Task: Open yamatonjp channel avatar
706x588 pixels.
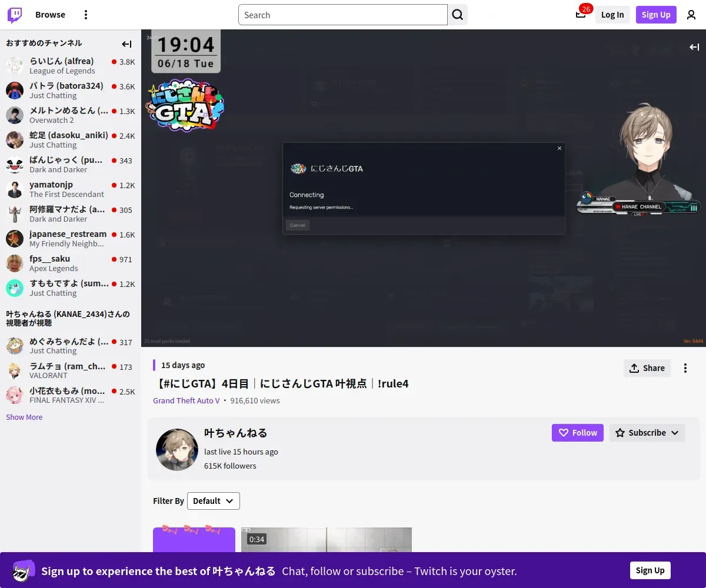Action: [x=15, y=189]
